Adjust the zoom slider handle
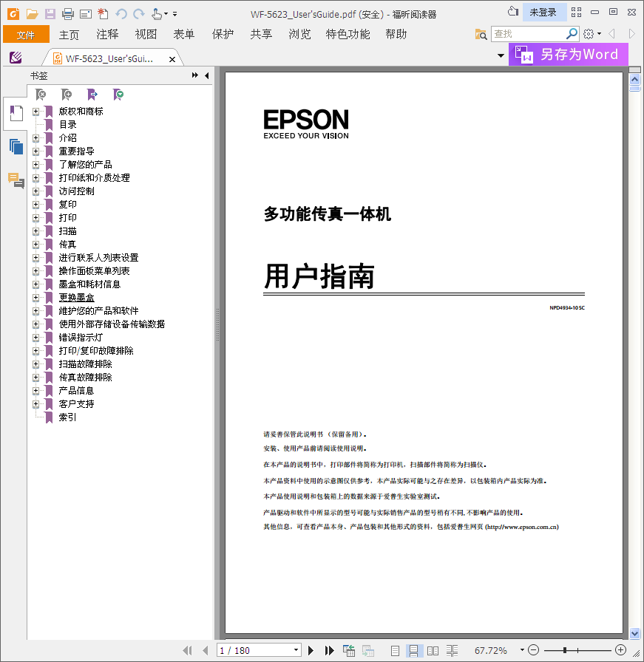 pyautogui.click(x=565, y=651)
